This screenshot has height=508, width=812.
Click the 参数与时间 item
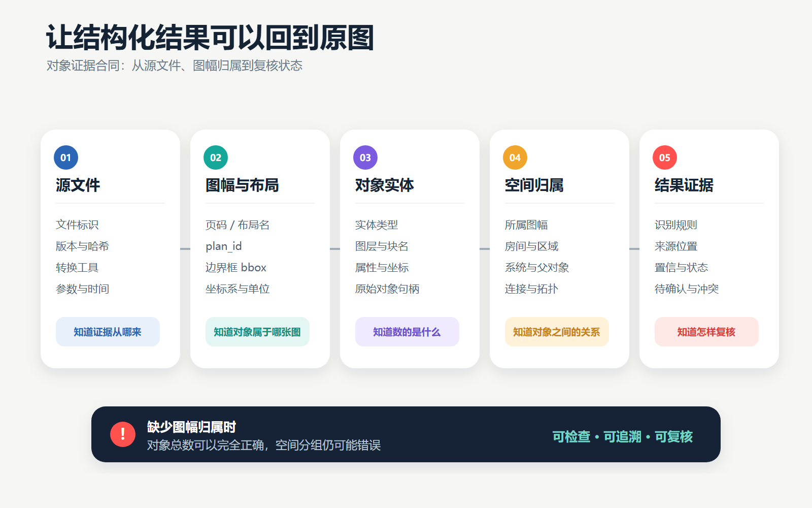pyautogui.click(x=82, y=289)
